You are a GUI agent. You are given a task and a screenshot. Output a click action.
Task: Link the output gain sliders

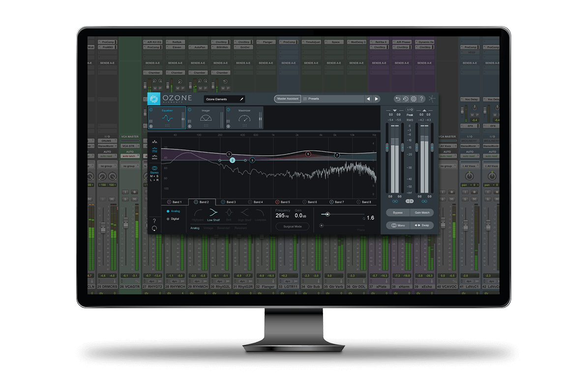coord(424,201)
